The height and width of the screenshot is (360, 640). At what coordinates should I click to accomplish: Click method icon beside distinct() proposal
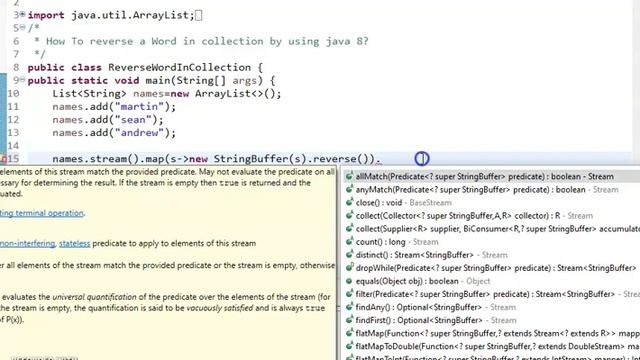click(349, 255)
